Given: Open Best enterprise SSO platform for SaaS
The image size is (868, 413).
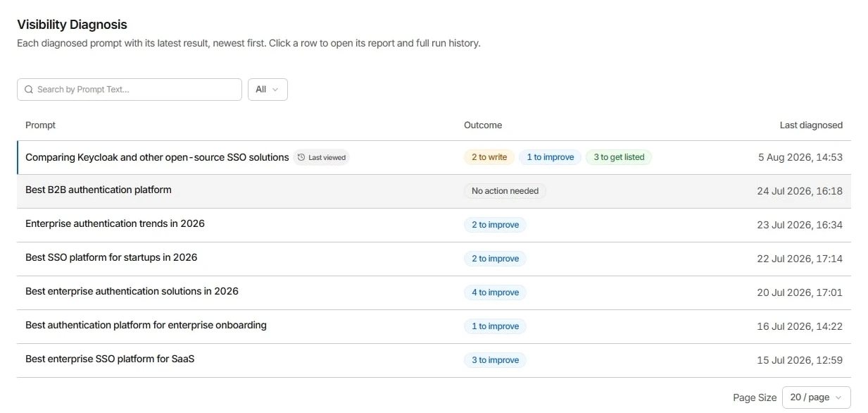Looking at the screenshot, I should click(434, 360).
